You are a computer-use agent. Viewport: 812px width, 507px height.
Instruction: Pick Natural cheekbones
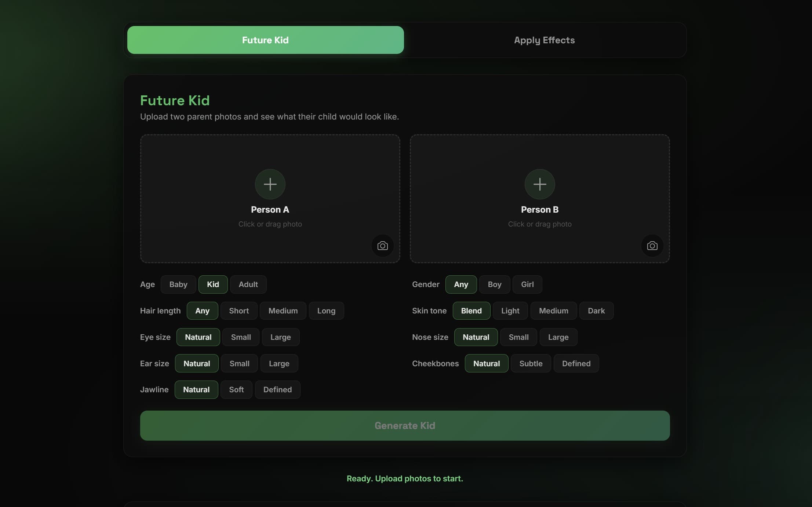pos(486,364)
